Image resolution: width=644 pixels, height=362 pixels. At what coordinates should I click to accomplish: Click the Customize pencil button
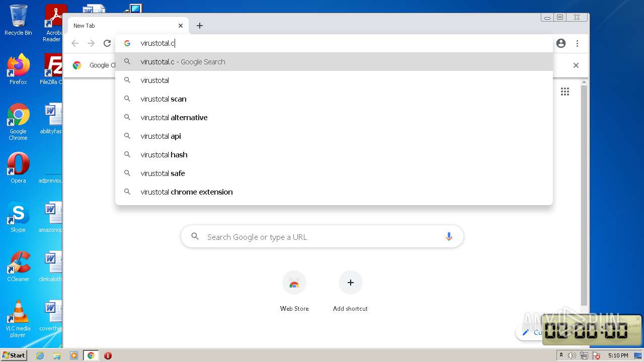tap(529, 332)
